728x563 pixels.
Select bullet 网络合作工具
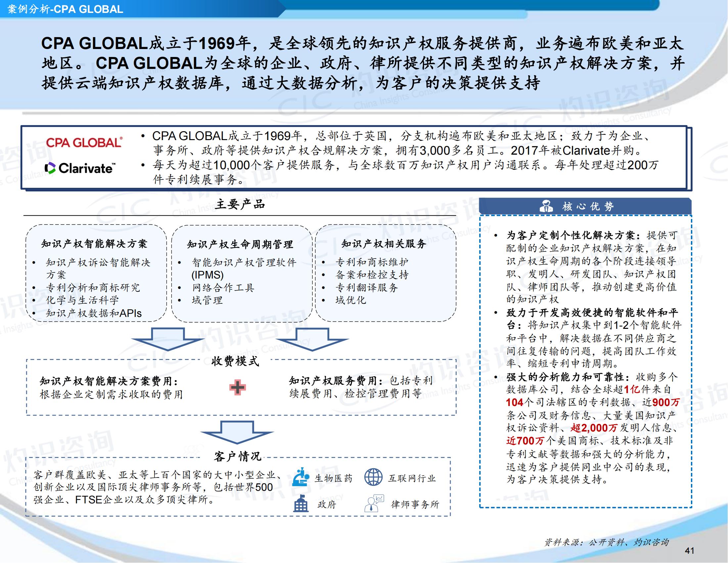[x=223, y=287]
